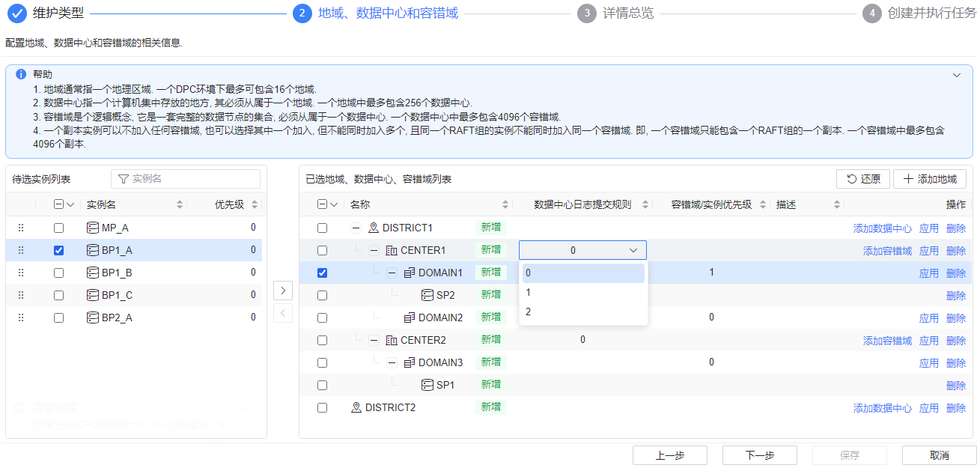The image size is (980, 468).
Task: Sort the 名称 column in selected list
Action: coord(506,204)
